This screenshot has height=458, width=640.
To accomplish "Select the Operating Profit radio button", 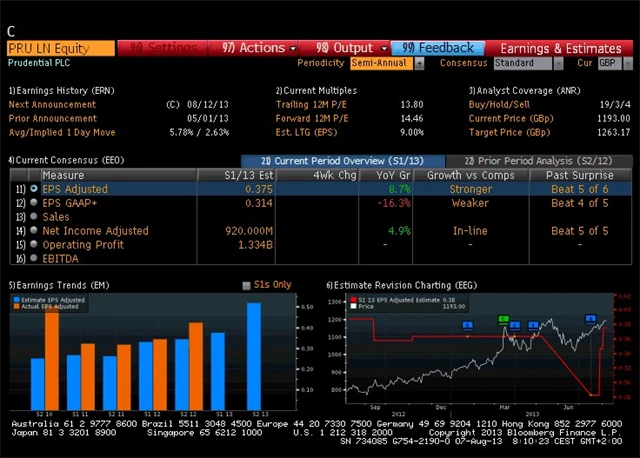I will (34, 244).
